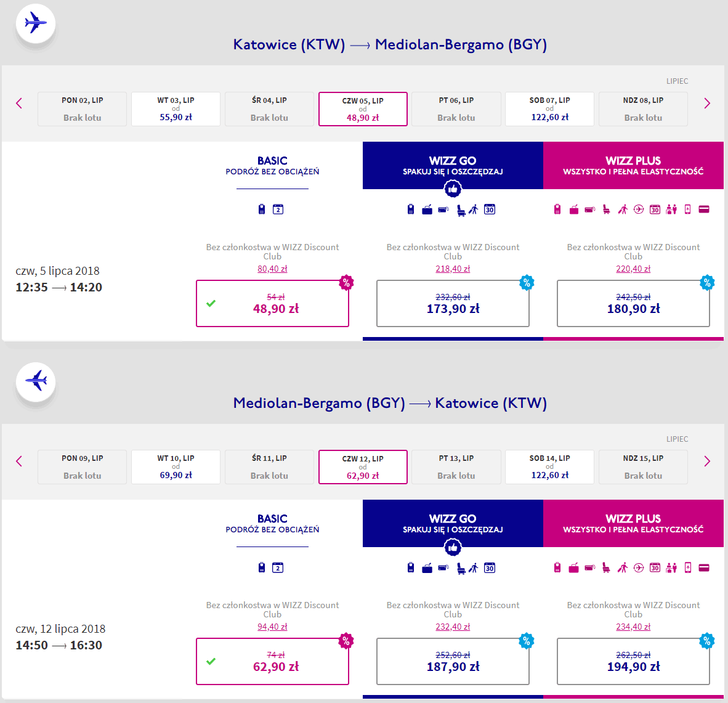Click the pink discount badge on the outbound 48,90 zł fare
This screenshot has width=728, height=703.
[346, 283]
